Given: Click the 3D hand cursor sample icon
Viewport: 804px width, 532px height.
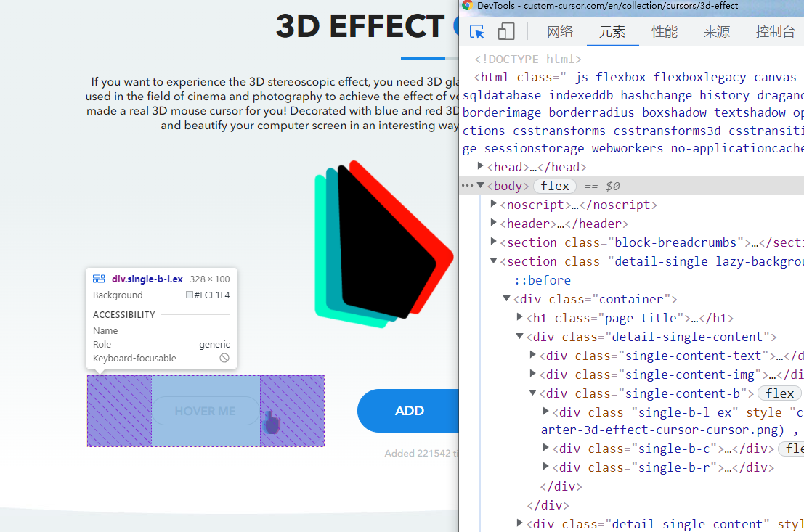Looking at the screenshot, I should pos(272,422).
